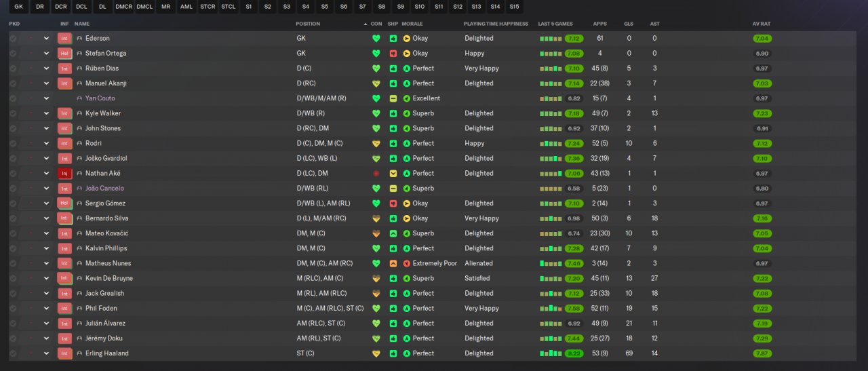
Task: Open position dropdown arrow for Julián Álvarez
Action: pyautogui.click(x=46, y=324)
